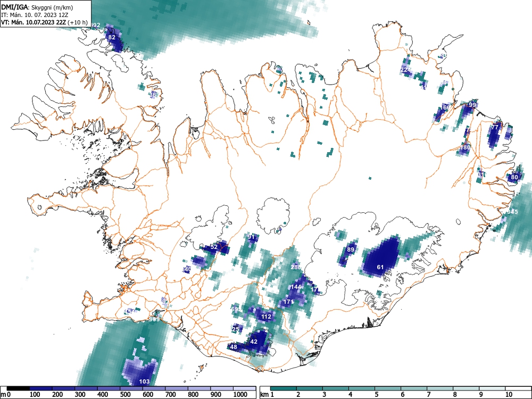Select the '171' visibility label
This screenshot has height=399, width=532.
[288, 301]
